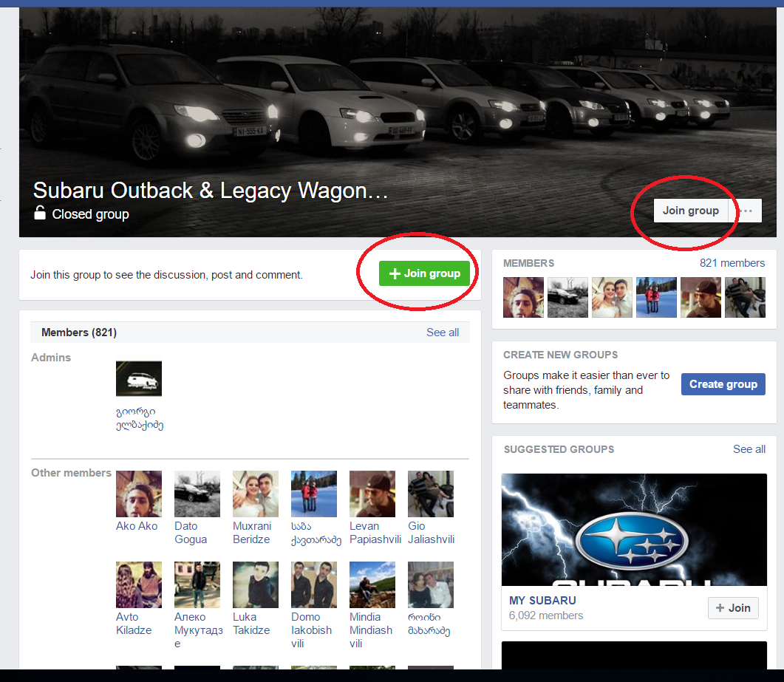
Task: Open the admin name გიორგი ელბაქიძე
Action: 140,418
